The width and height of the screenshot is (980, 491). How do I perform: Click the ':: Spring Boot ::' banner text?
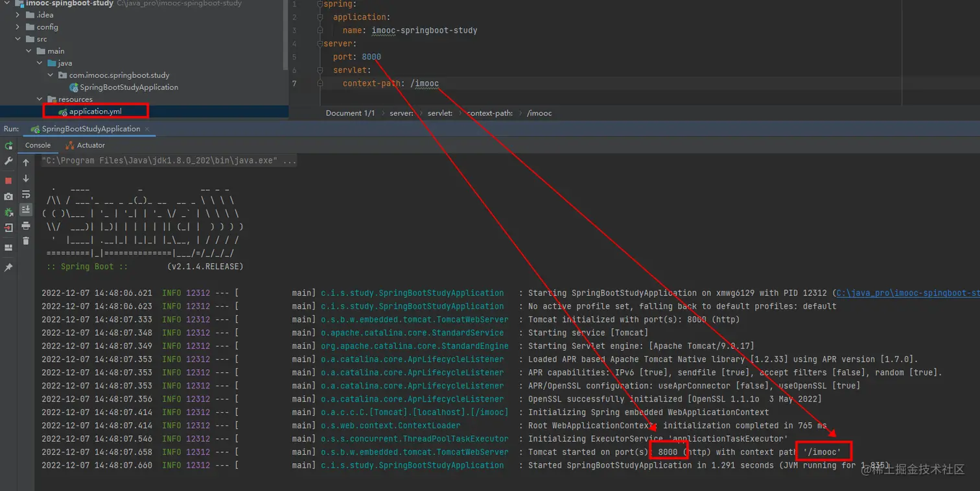coord(87,267)
